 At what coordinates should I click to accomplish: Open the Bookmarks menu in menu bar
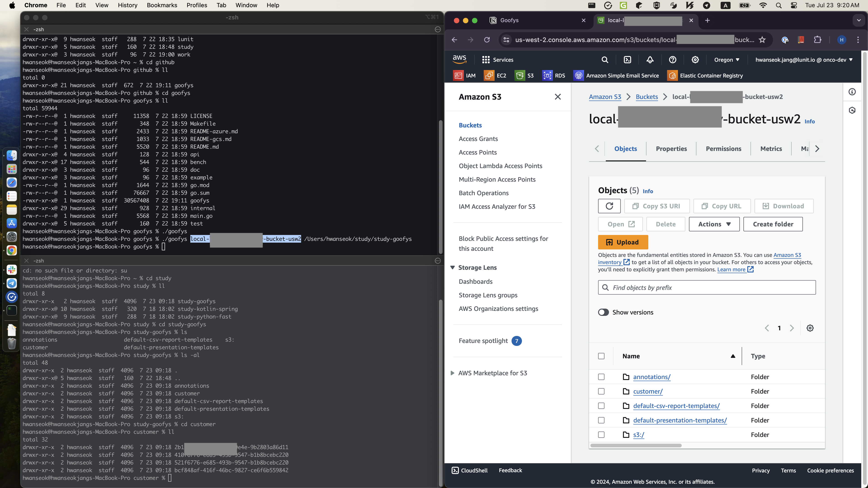[x=162, y=5]
